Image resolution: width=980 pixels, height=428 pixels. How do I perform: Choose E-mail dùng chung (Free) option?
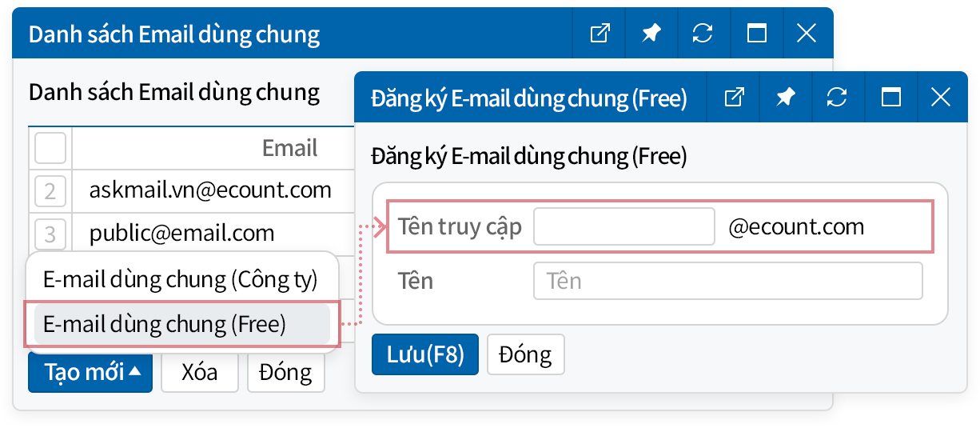pos(181,324)
